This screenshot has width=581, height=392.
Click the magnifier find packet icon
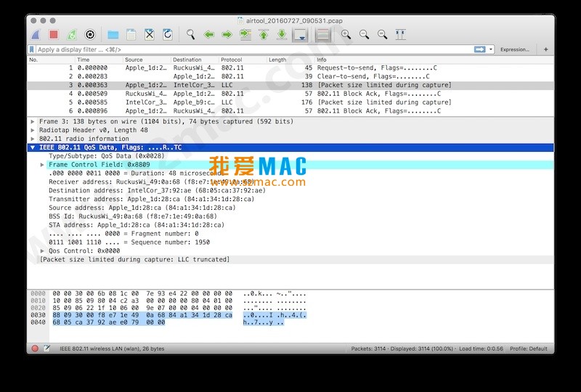pyautogui.click(x=190, y=34)
